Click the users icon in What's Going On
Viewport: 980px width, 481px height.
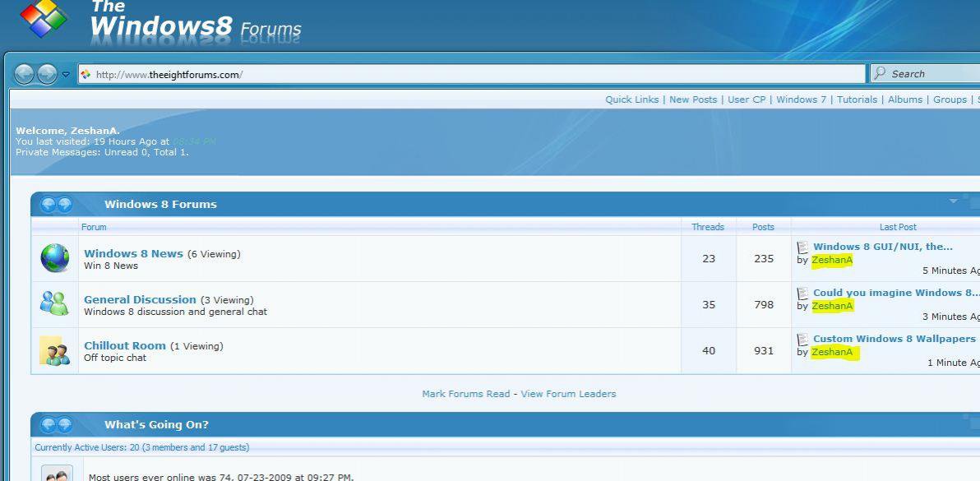57,474
